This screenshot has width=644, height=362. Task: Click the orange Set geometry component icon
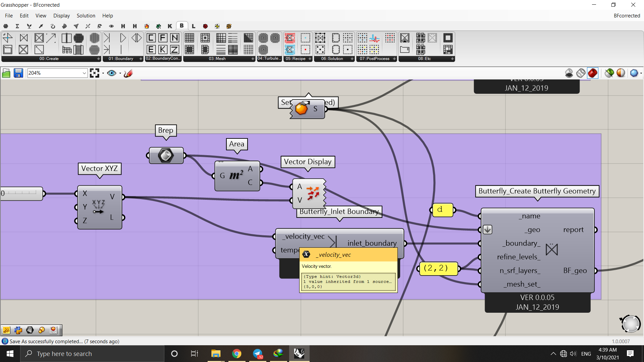[301, 108]
